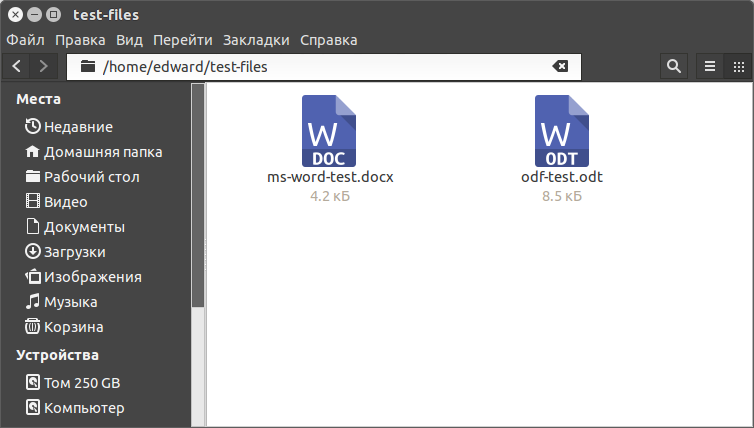The height and width of the screenshot is (428, 754).
Task: Click the 4.2 кБ size label
Action: coord(330,196)
